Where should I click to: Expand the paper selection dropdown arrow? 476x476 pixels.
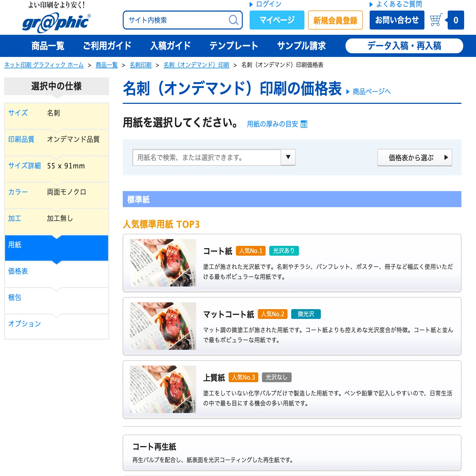coord(288,157)
